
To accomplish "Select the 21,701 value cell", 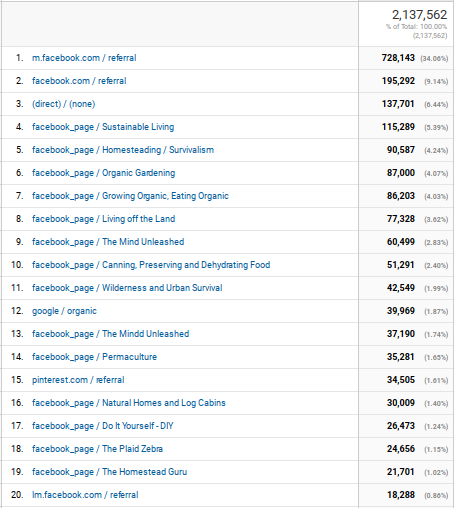I will tap(401, 472).
